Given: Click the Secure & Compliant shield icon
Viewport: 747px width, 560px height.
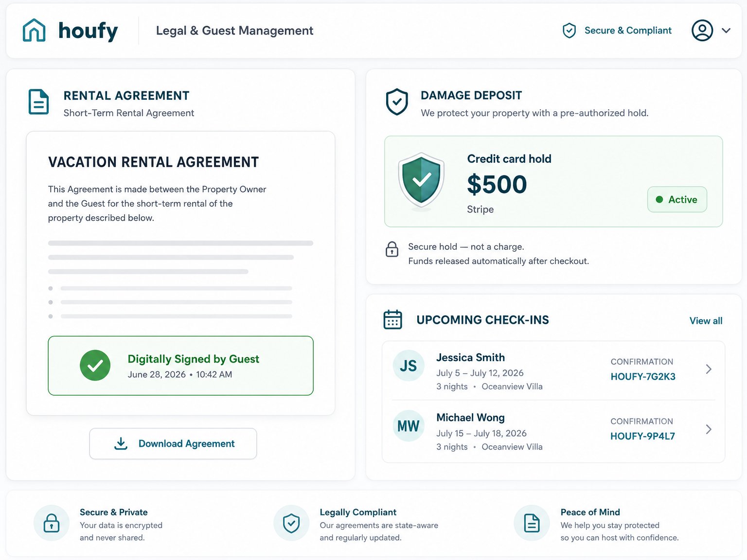Looking at the screenshot, I should 569,31.
